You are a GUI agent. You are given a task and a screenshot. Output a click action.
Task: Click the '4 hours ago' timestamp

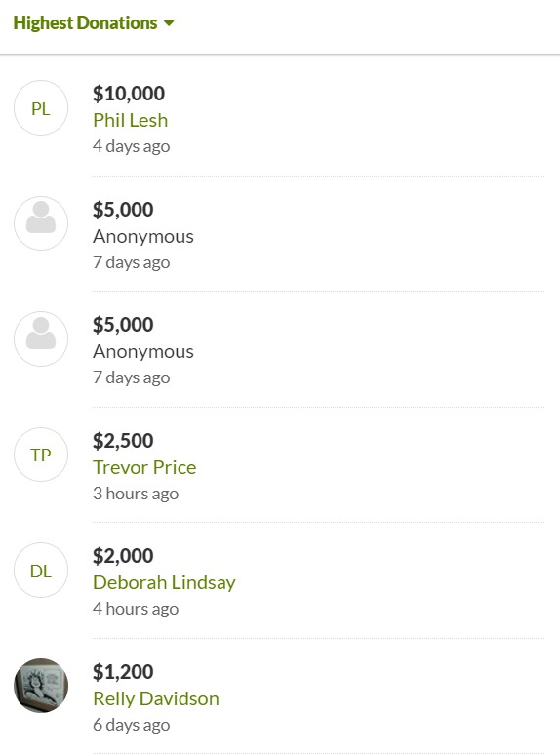point(136,609)
